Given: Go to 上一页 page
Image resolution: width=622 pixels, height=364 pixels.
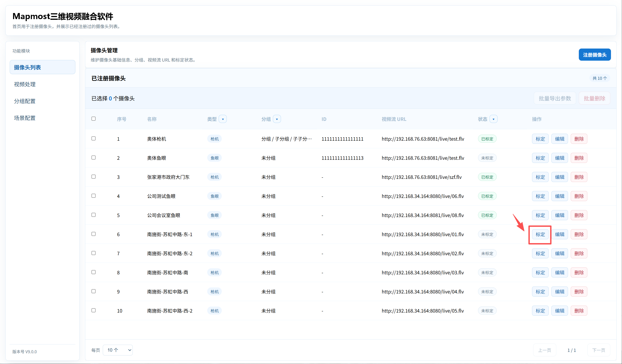Looking at the screenshot, I should click(544, 350).
